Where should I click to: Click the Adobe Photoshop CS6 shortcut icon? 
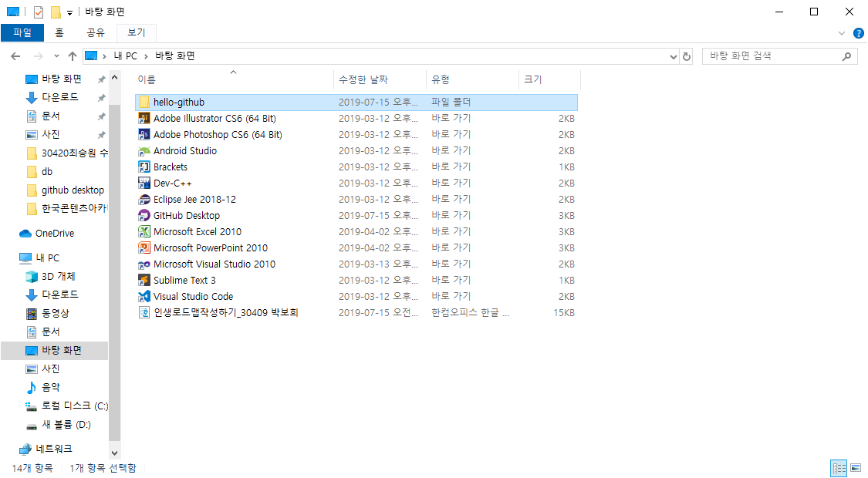coord(144,134)
